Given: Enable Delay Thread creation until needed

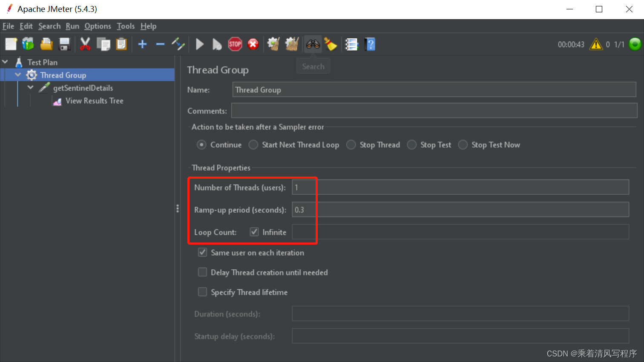Looking at the screenshot, I should [x=203, y=272].
